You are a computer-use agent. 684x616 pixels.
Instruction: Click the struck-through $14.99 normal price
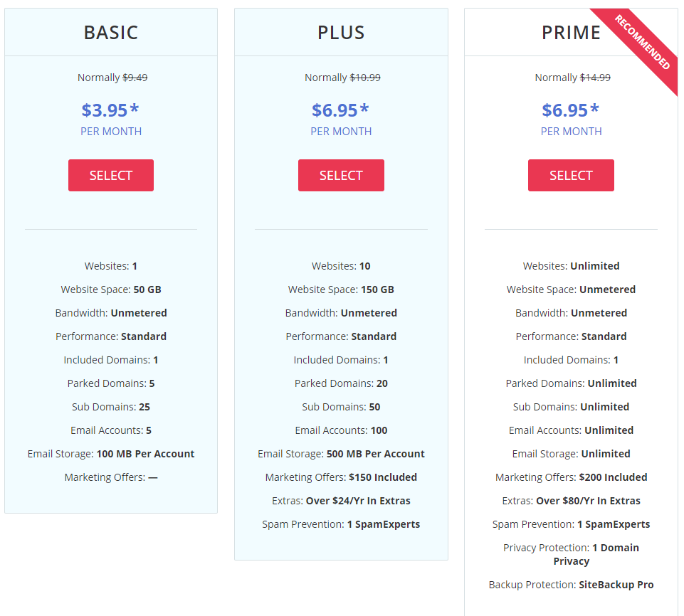[x=595, y=78]
